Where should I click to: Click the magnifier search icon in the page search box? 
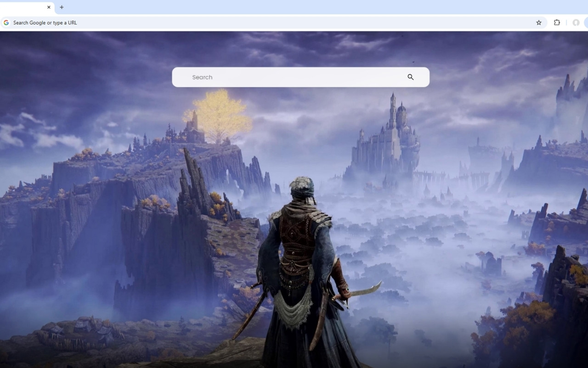click(x=411, y=77)
